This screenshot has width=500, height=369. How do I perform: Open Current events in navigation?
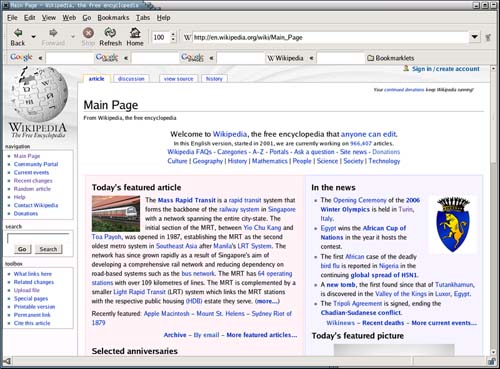pos(31,172)
